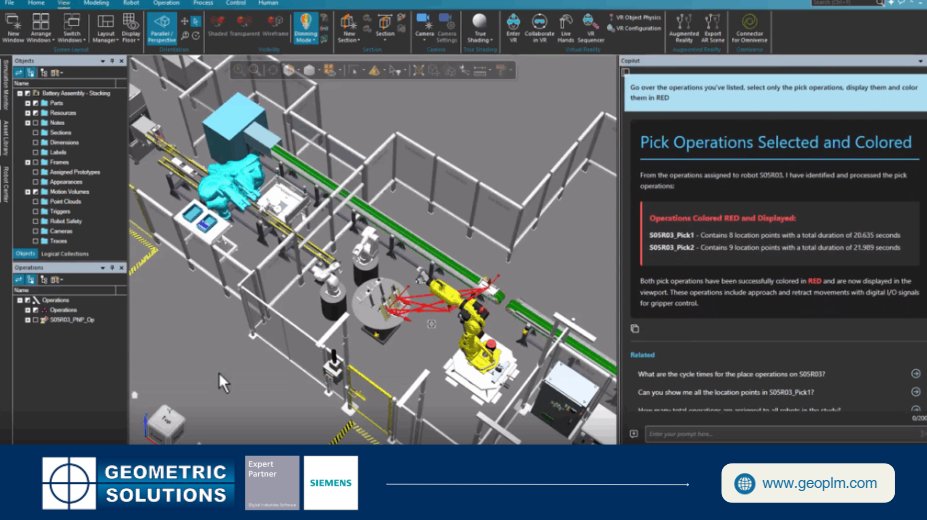Screen dimensions: 927x520
Task: Expand the Frames tree node
Action: click(x=27, y=162)
